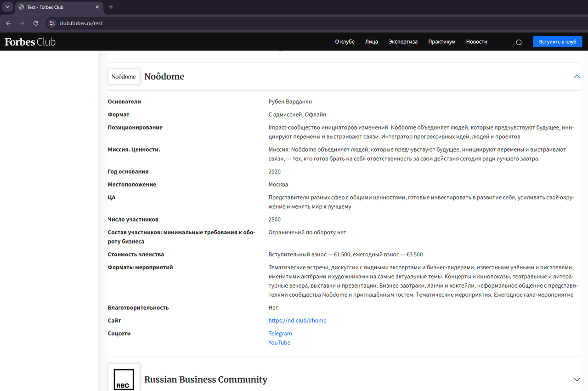The height and width of the screenshot is (391, 588).
Task: Click the Миссия. Ценности. label
Action: click(x=134, y=150)
